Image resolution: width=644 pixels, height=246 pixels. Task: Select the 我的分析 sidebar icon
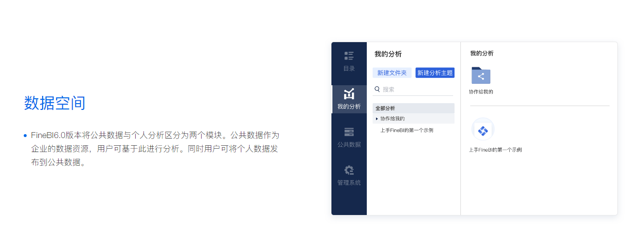(x=349, y=94)
